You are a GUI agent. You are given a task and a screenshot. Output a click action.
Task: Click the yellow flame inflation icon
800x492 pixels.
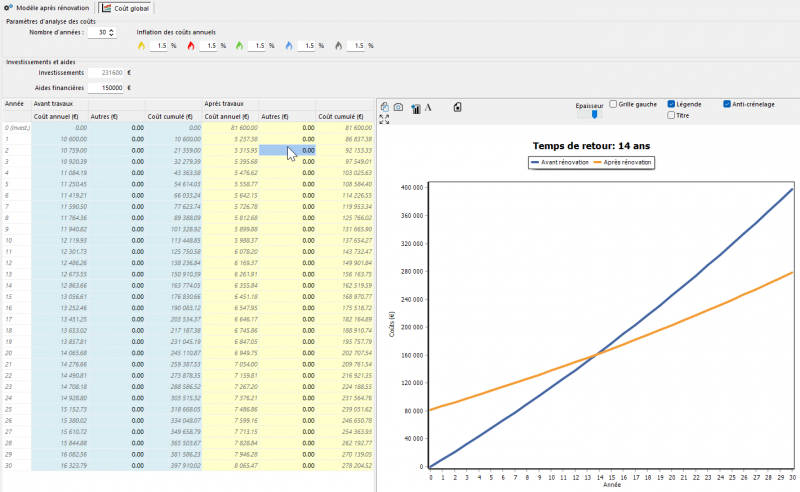(141, 46)
